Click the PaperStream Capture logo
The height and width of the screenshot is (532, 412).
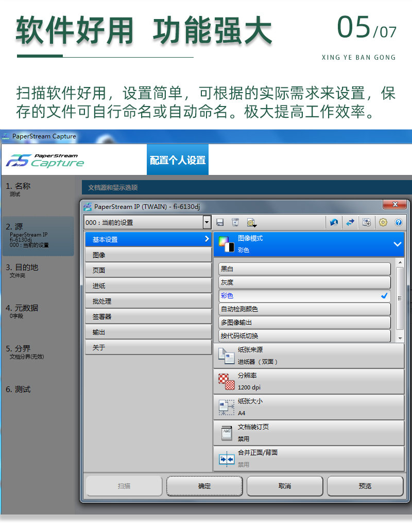pos(45,161)
